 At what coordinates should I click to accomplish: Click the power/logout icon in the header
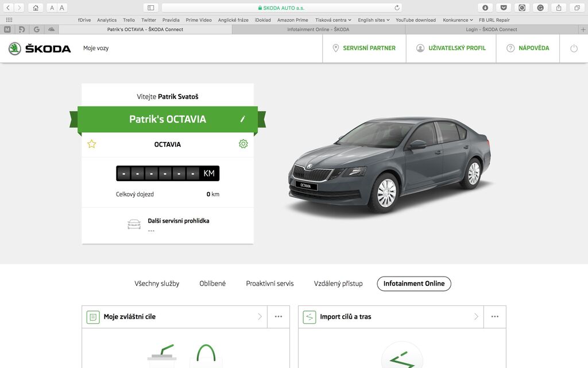pos(574,48)
